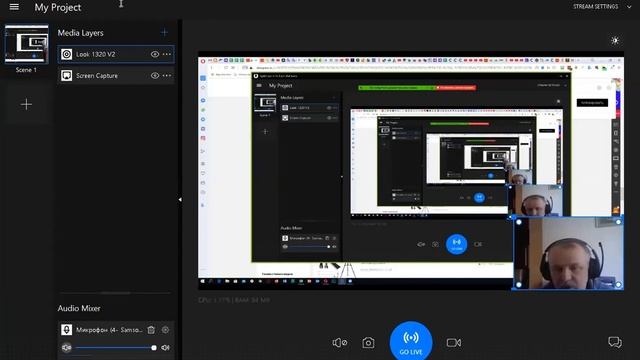Collapse the left panel with the arrow handle

(180, 200)
